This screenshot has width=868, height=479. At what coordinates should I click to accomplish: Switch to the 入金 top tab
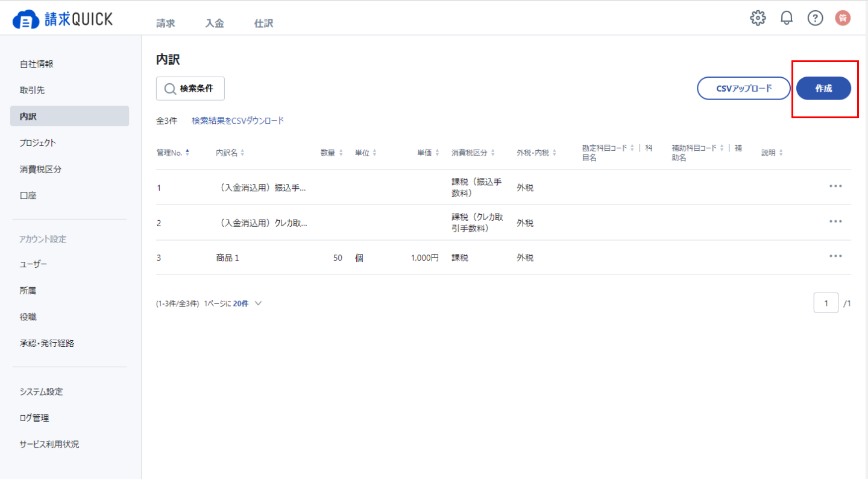click(215, 24)
